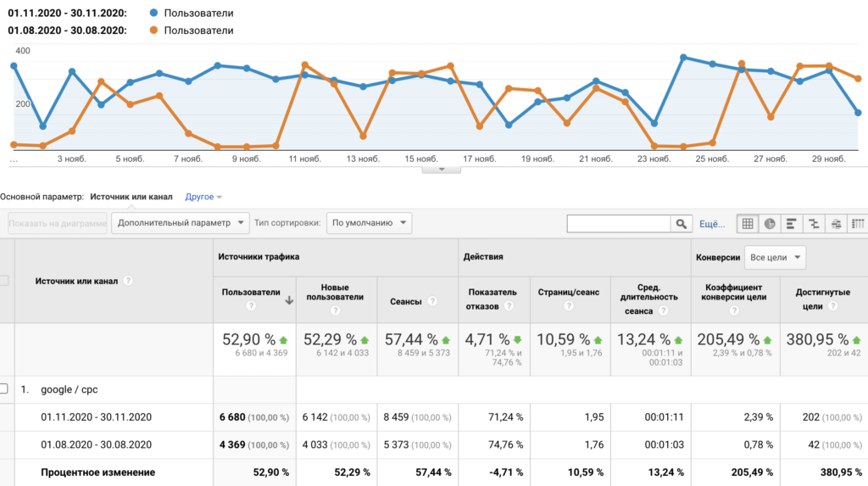Viewport: 868px width, 486px height.
Task: Click inside the table search field
Action: tap(619, 224)
